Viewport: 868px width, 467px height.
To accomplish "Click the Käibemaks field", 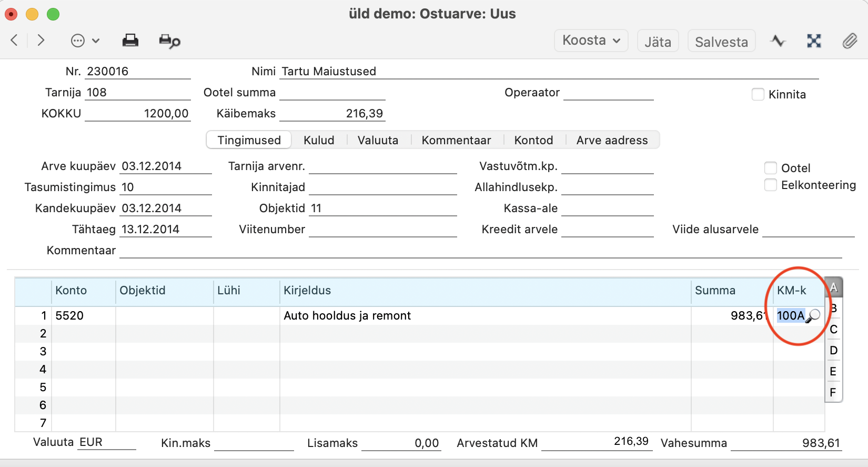I will (x=332, y=113).
